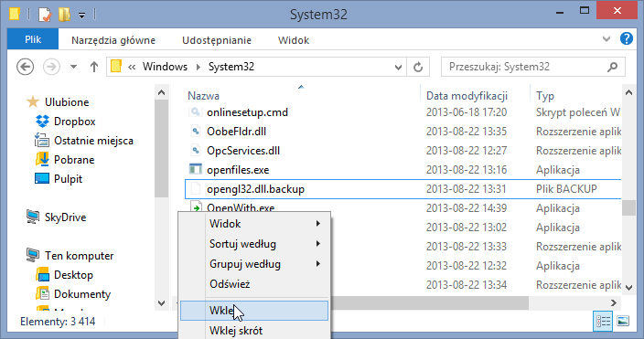This screenshot has height=339, width=644.
Task: Open the Plik file menu
Action: coord(33,40)
